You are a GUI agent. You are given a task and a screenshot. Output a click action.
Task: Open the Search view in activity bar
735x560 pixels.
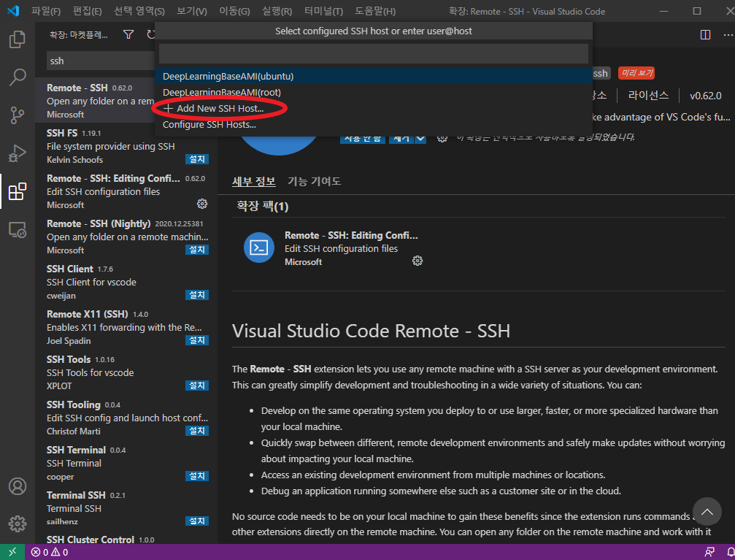[18, 77]
